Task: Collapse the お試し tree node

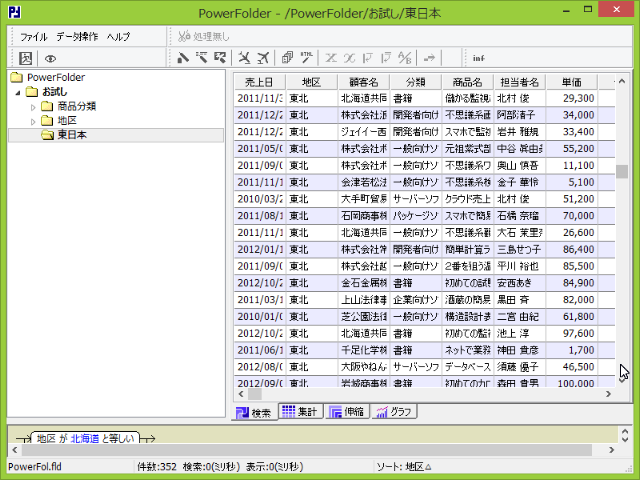Action: click(x=18, y=93)
